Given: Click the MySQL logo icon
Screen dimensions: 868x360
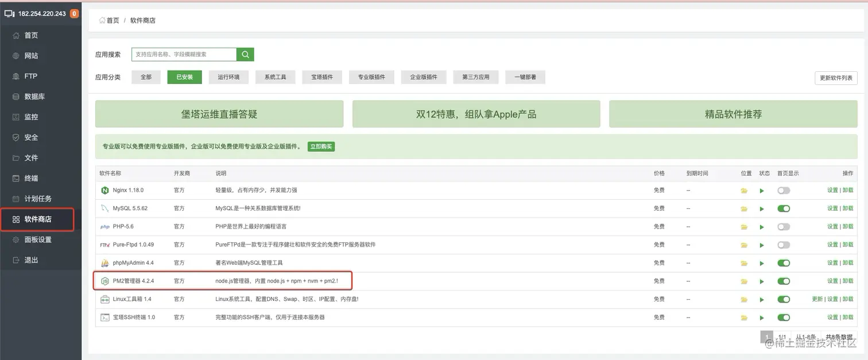Looking at the screenshot, I should coord(104,208).
